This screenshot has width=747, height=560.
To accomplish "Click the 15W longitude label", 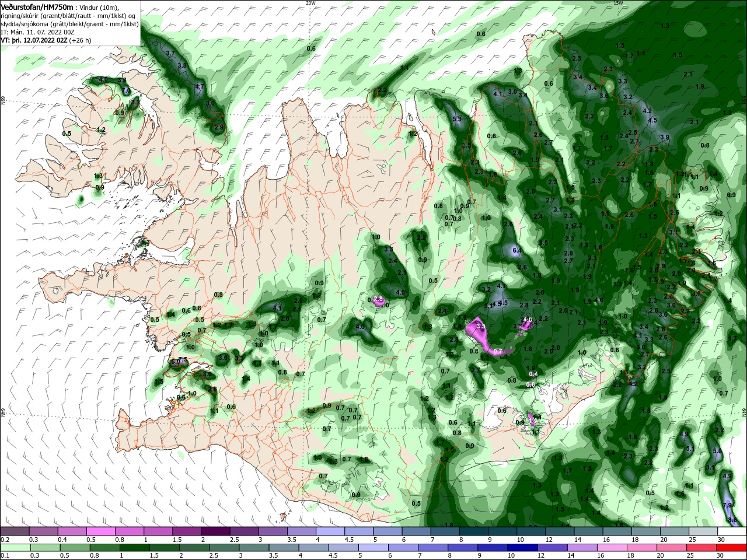I will click(618, 3).
